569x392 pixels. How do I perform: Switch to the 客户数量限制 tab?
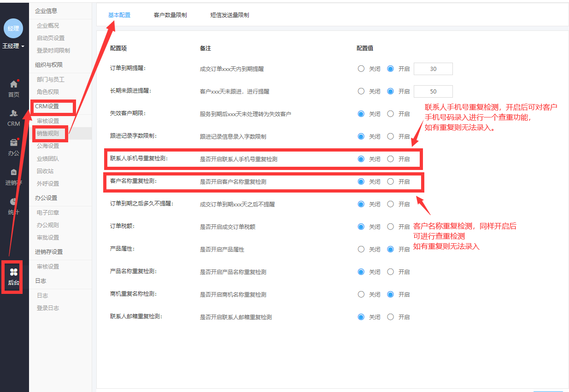(170, 15)
